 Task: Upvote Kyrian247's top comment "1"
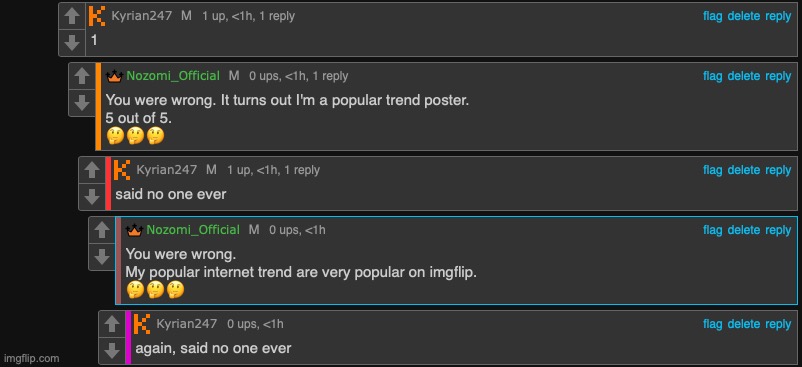pyautogui.click(x=72, y=16)
